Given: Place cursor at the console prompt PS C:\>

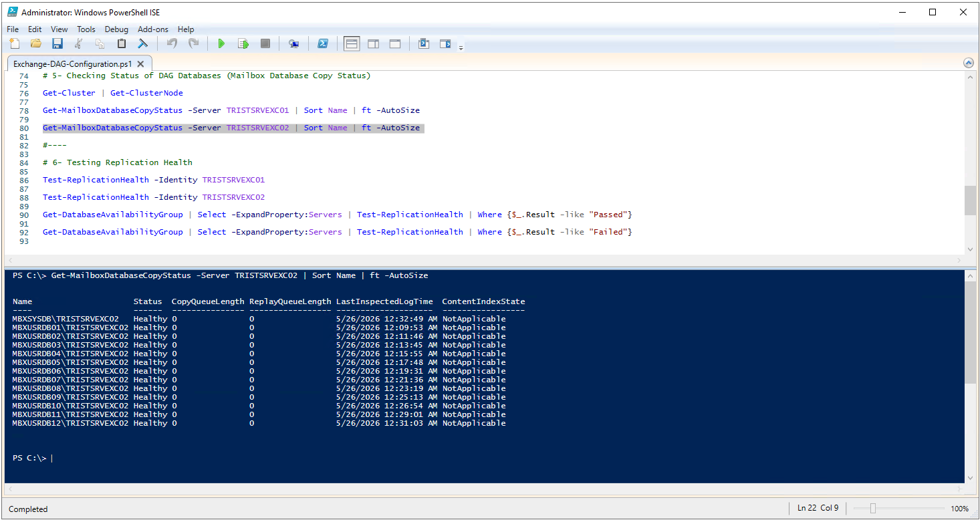Looking at the screenshot, I should click(x=51, y=458).
